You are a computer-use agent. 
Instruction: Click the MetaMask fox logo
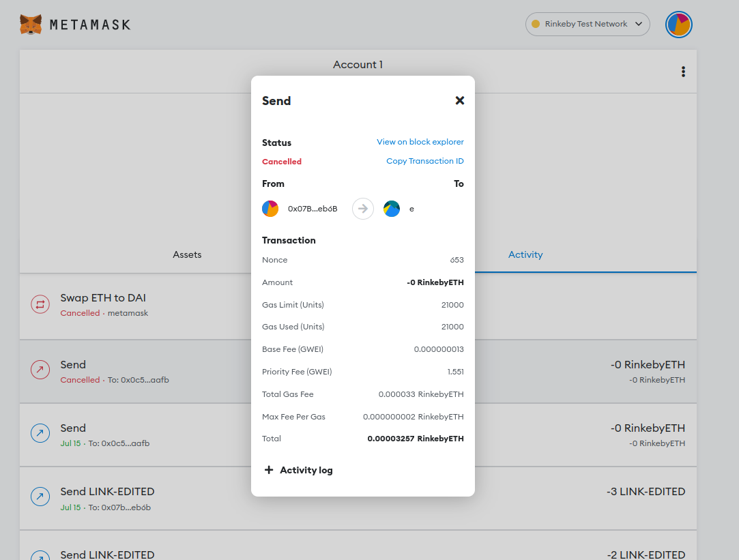(29, 24)
